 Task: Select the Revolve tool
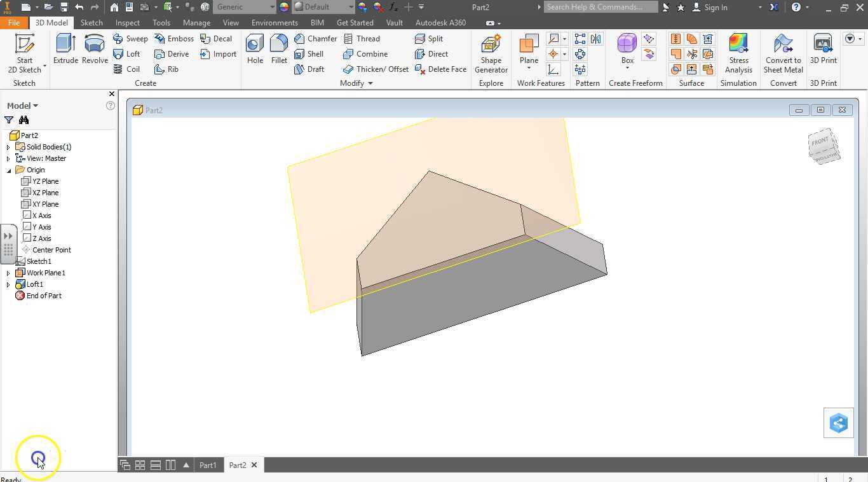point(95,50)
